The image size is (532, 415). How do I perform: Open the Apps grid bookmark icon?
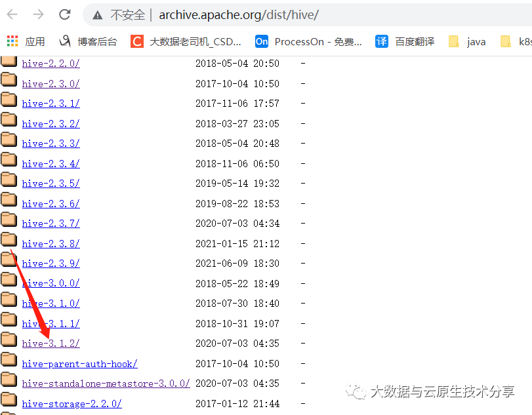coord(12,41)
